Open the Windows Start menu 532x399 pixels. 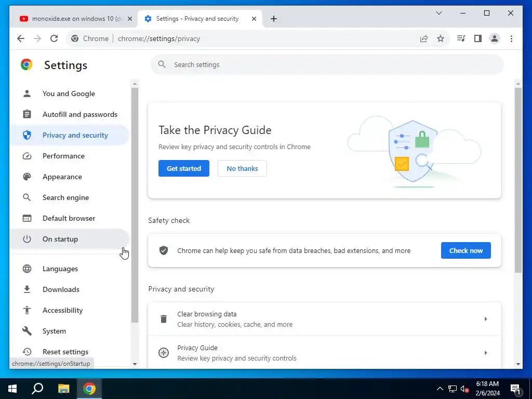[12, 389]
